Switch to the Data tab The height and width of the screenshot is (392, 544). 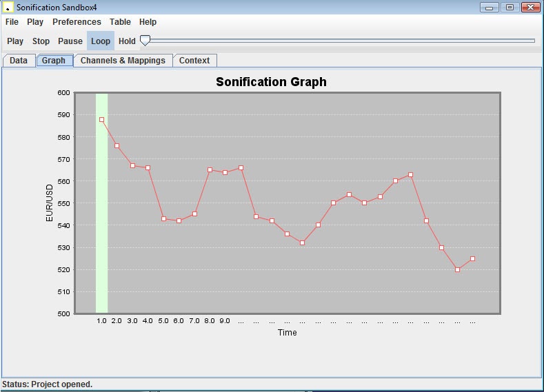point(19,61)
